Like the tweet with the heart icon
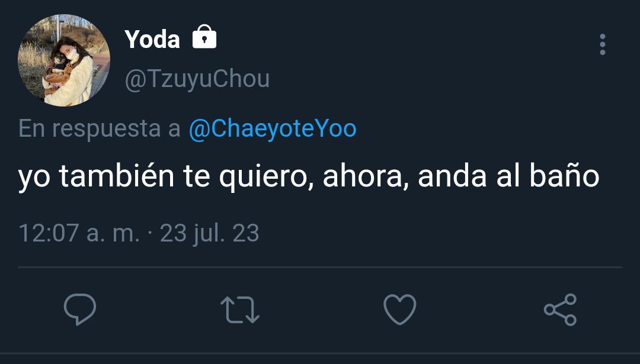This screenshot has height=364, width=640. click(x=400, y=310)
